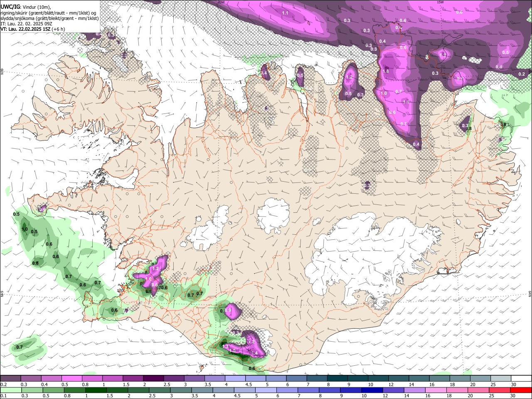Click the VT: Lau. 22.02.2025 15Z line
This screenshot has width=532, height=399.
(25, 30)
